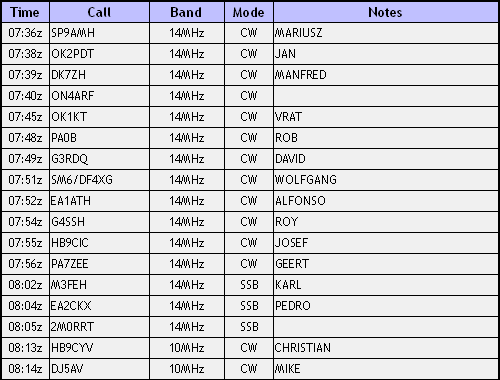Click the 07:45z time cell
The height and width of the screenshot is (380, 500).
25,117
